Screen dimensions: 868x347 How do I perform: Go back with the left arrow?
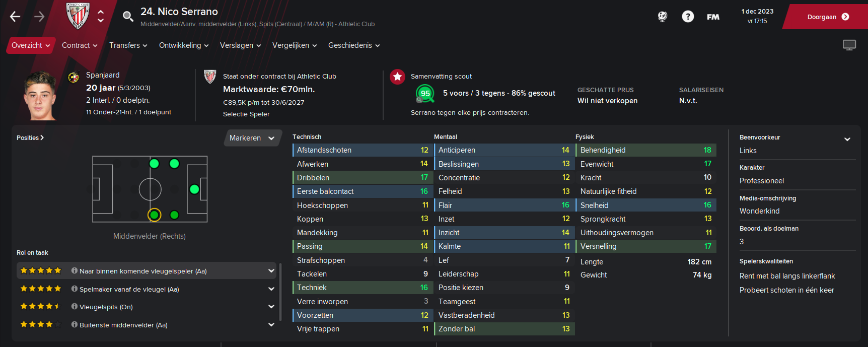pyautogui.click(x=15, y=17)
